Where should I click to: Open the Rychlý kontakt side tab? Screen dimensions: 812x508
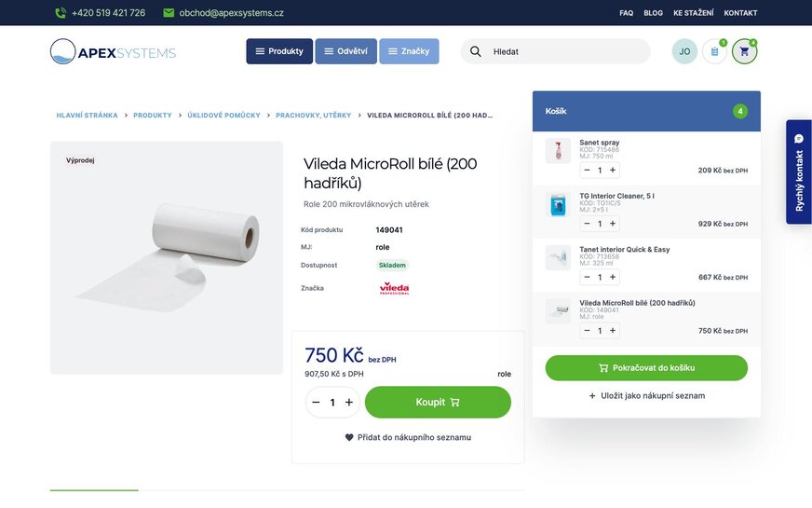pyautogui.click(x=799, y=172)
